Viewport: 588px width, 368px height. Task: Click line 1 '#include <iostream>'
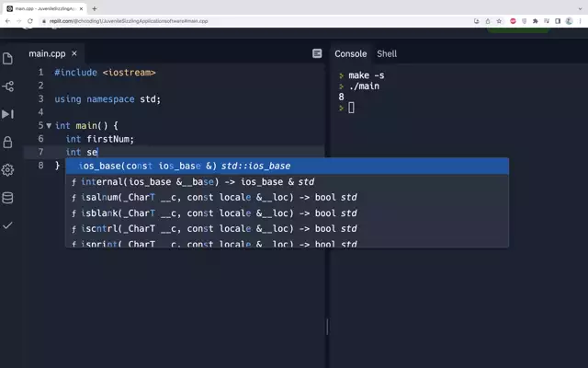click(x=105, y=73)
